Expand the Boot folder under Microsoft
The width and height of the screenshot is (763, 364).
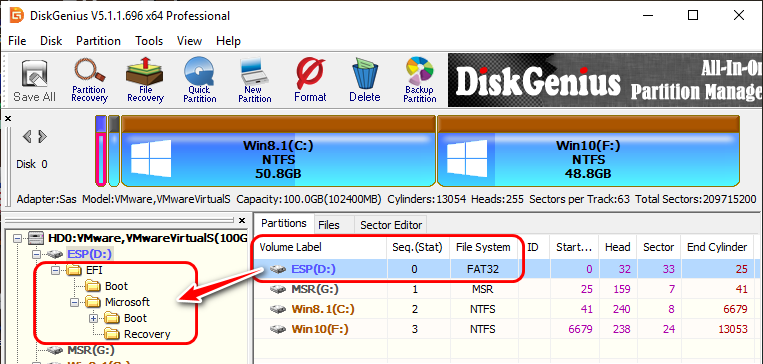(93, 318)
